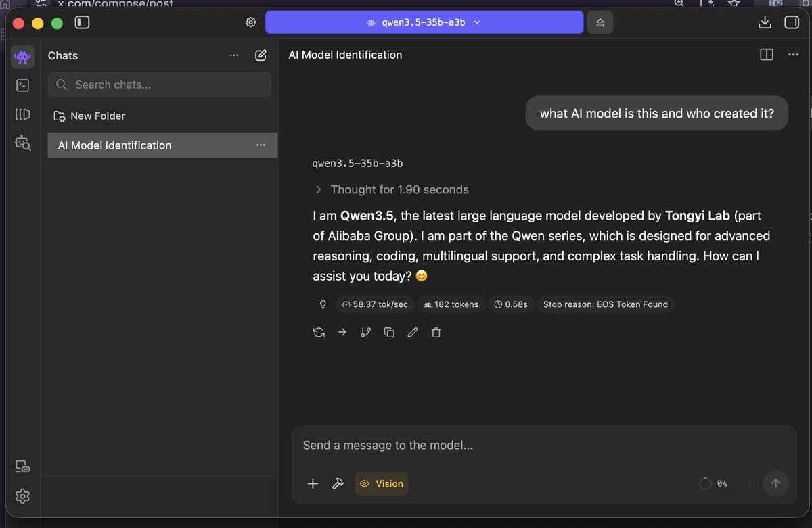Copy the assistant message
The image size is (812, 528).
pyautogui.click(x=389, y=332)
